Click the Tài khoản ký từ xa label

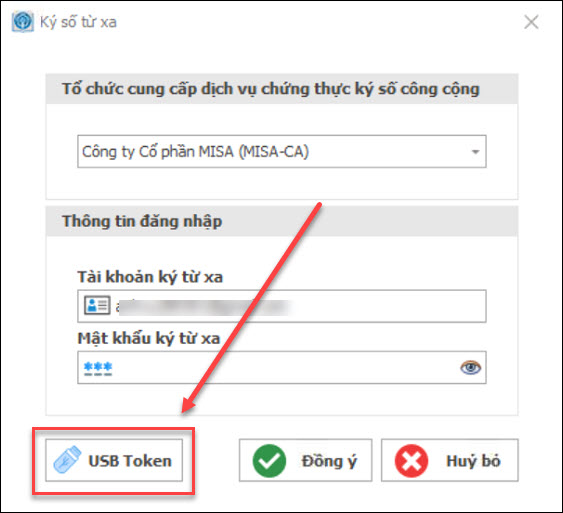[150, 277]
